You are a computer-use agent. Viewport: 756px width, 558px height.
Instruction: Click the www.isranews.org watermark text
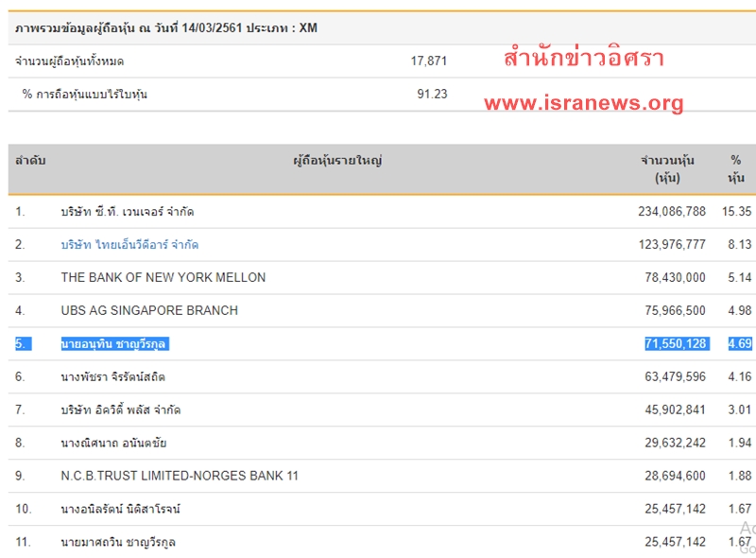pyautogui.click(x=583, y=103)
